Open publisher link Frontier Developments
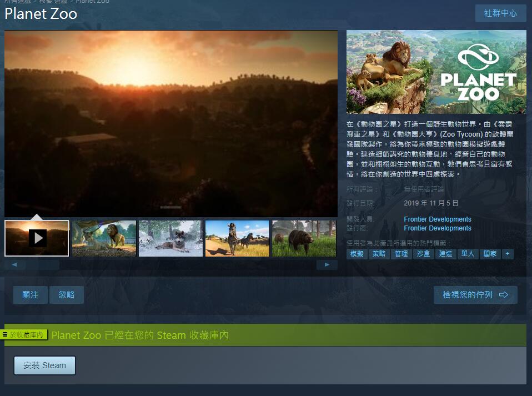Screen dimensions: 532x396 (438, 228)
